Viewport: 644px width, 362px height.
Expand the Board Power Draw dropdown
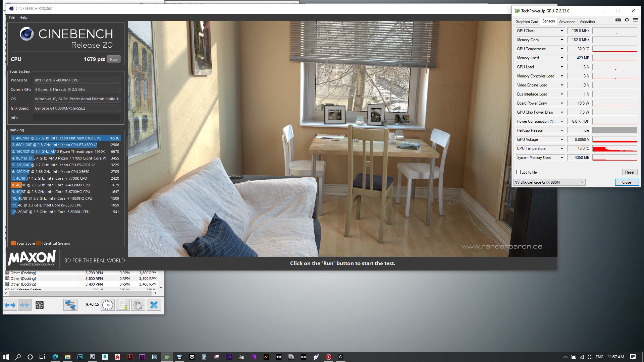pyautogui.click(x=562, y=103)
